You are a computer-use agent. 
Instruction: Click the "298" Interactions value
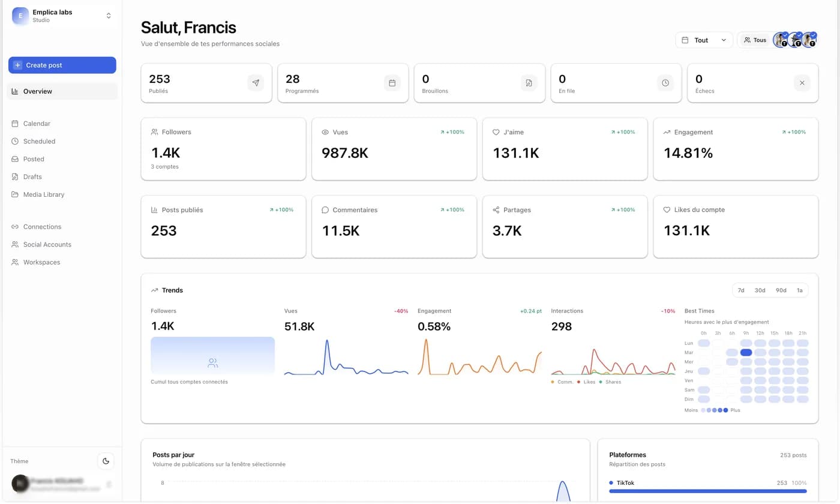(562, 326)
